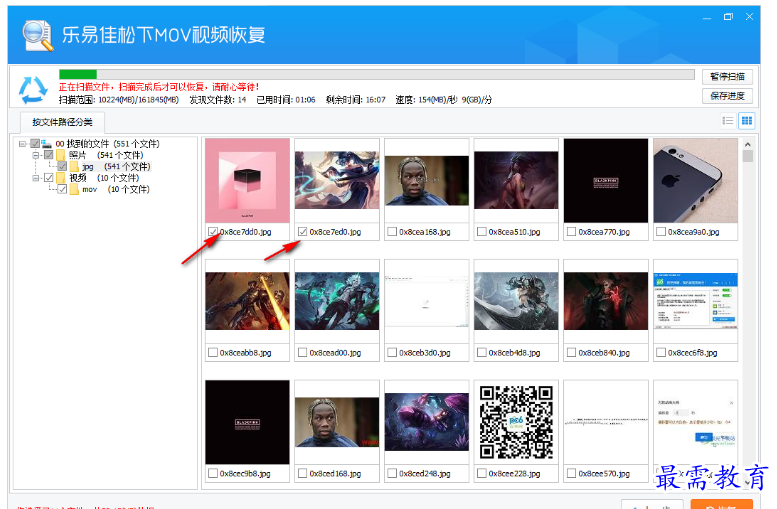777x509 pixels.
Task: Click the jpg folder icon
Action: tap(74, 167)
